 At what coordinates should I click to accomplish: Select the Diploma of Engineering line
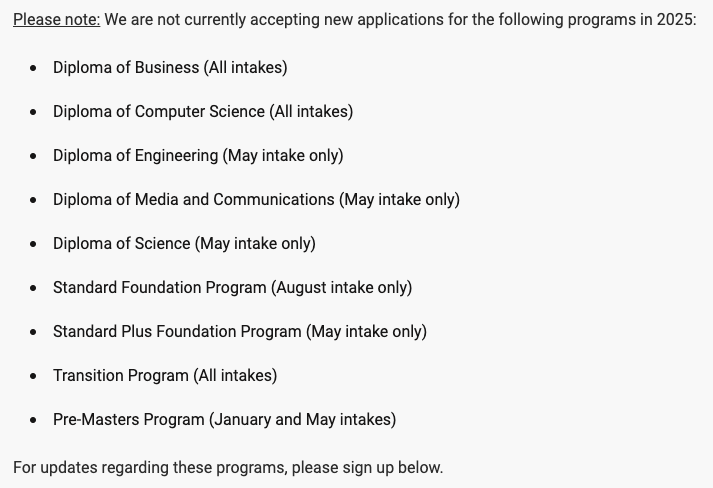[x=198, y=156]
